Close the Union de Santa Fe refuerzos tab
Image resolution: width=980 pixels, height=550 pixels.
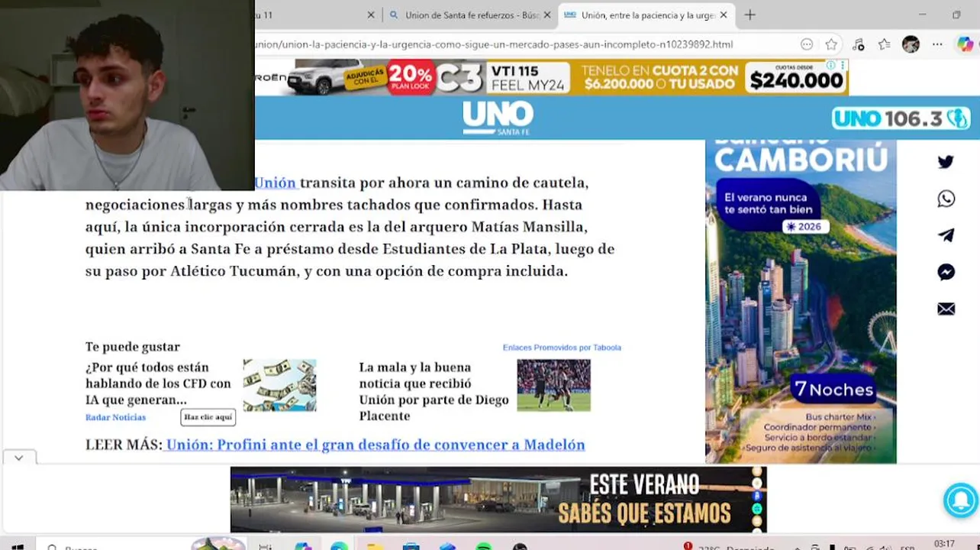[x=546, y=15]
